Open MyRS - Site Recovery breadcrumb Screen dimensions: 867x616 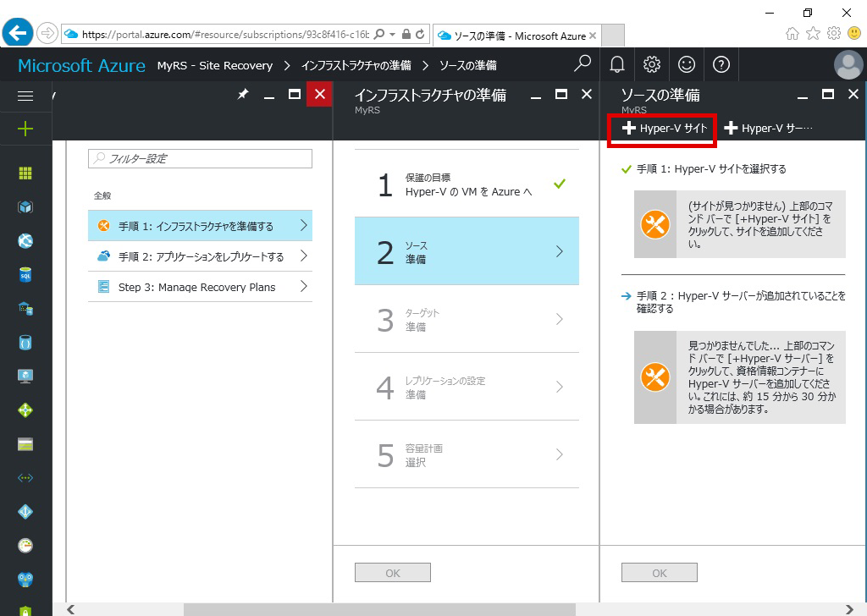click(x=214, y=66)
